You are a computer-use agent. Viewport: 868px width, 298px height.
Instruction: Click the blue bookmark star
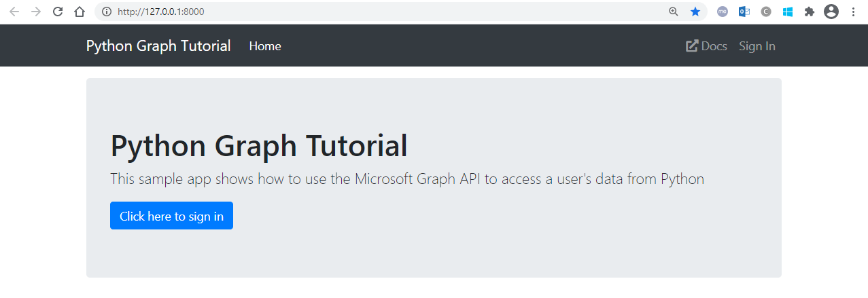(695, 12)
